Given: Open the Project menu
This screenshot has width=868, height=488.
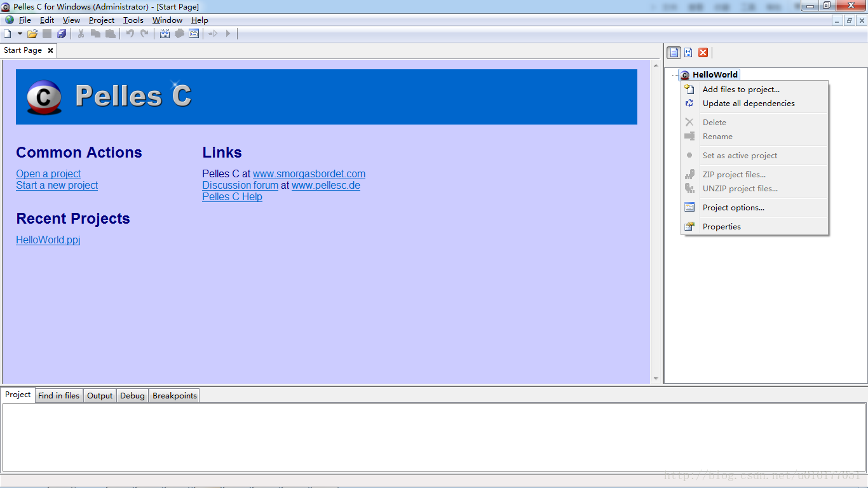Looking at the screenshot, I should click(x=102, y=20).
